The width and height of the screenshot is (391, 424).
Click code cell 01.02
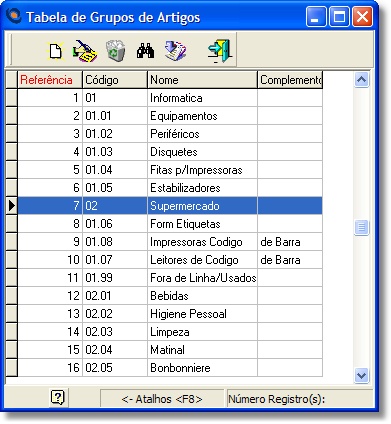[115, 134]
